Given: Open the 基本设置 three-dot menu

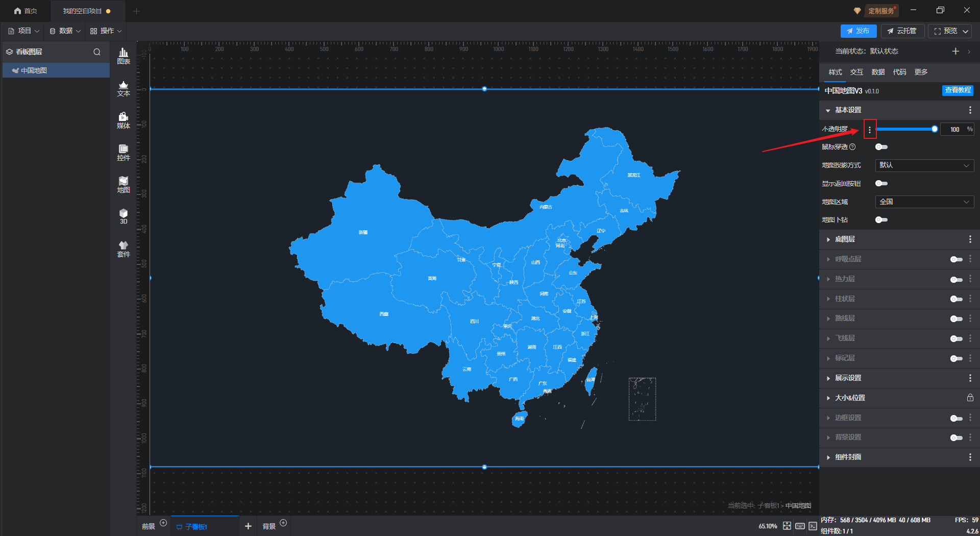Looking at the screenshot, I should coord(970,110).
